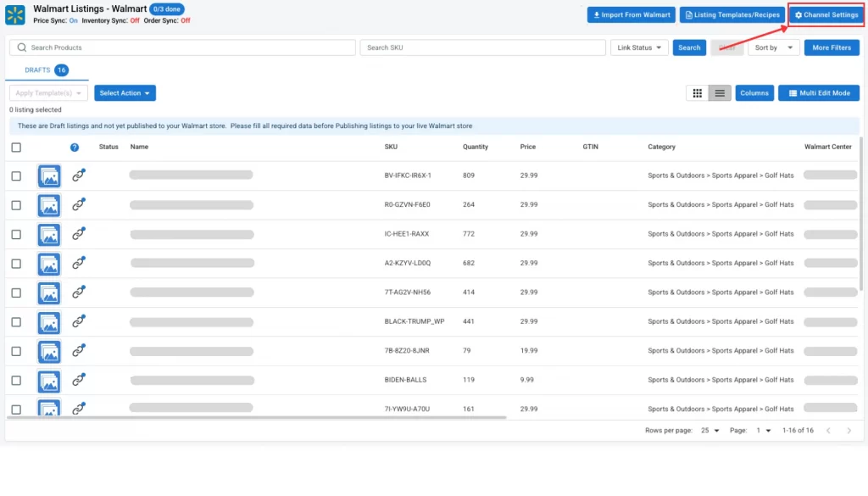
Task: Click the Columns button
Action: (x=754, y=93)
